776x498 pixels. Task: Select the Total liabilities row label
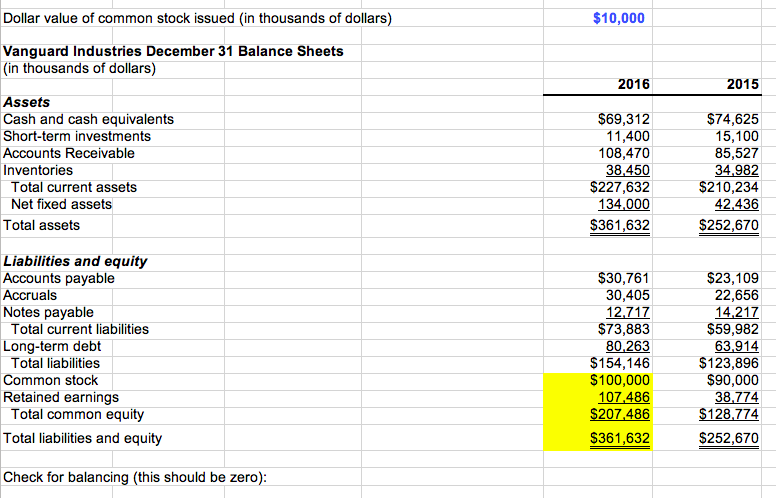[x=55, y=363]
